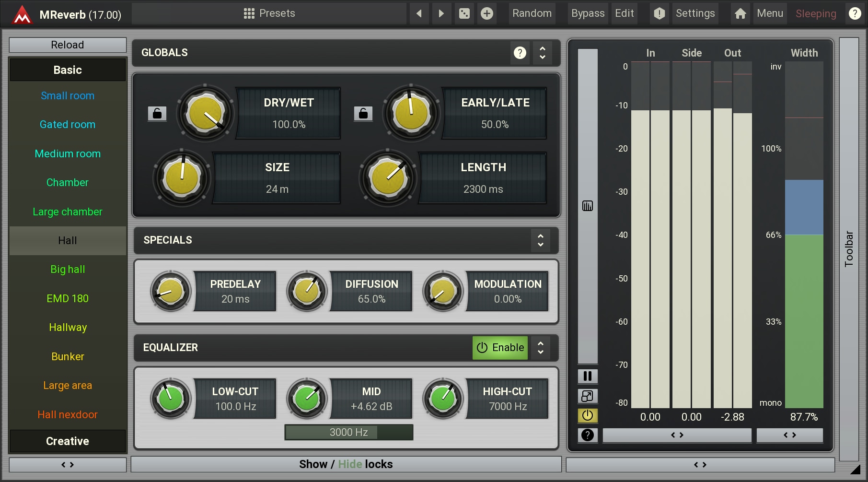
Task: Click the add preset plus icon
Action: click(486, 13)
